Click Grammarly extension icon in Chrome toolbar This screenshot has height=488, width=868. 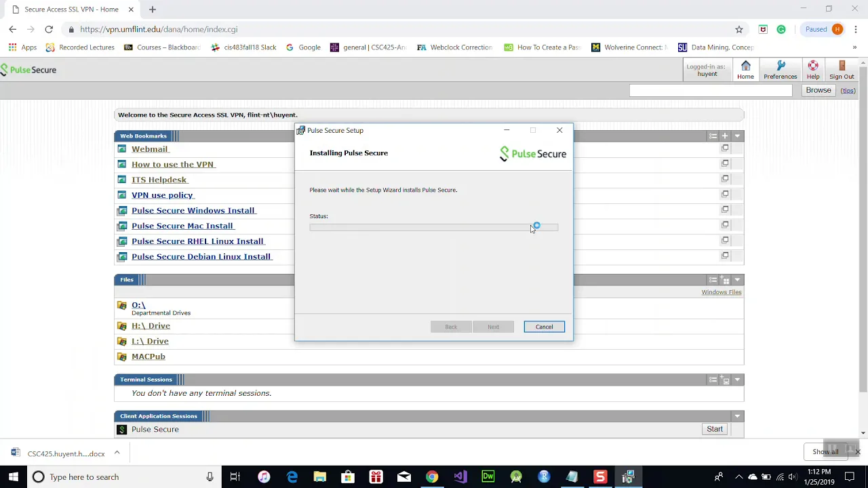point(781,29)
